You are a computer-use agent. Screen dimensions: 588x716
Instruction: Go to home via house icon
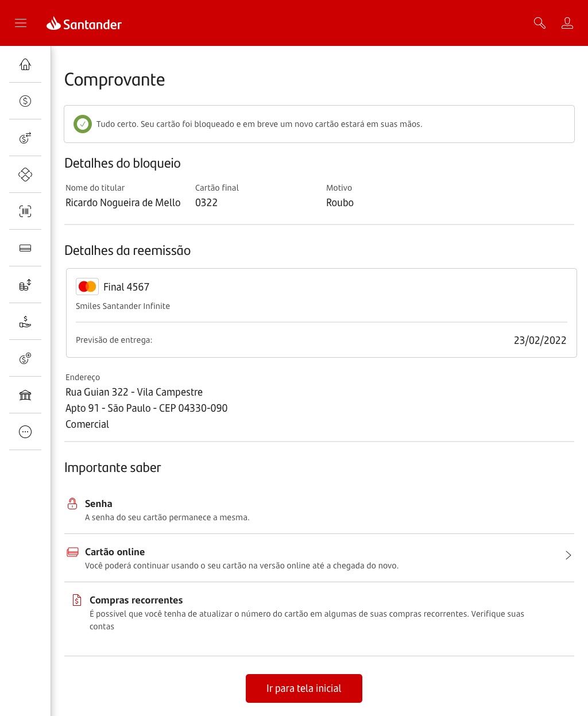click(25, 64)
